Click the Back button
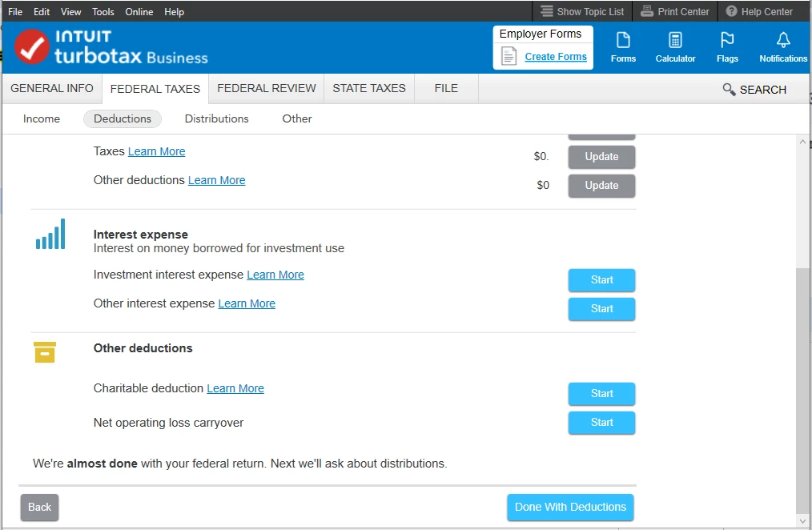 tap(39, 508)
